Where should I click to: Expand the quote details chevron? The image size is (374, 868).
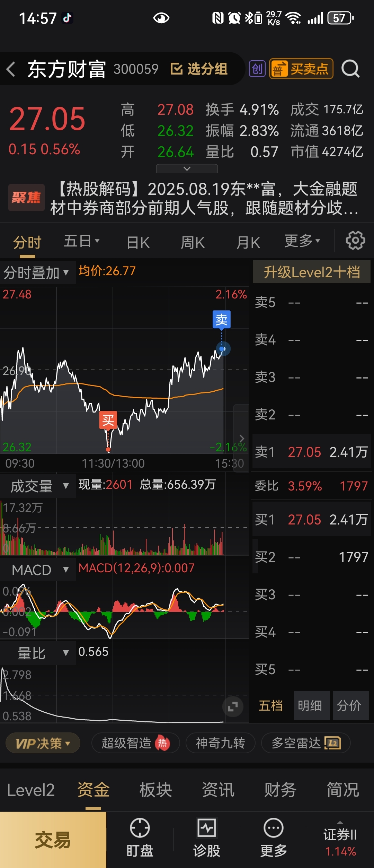click(x=187, y=168)
